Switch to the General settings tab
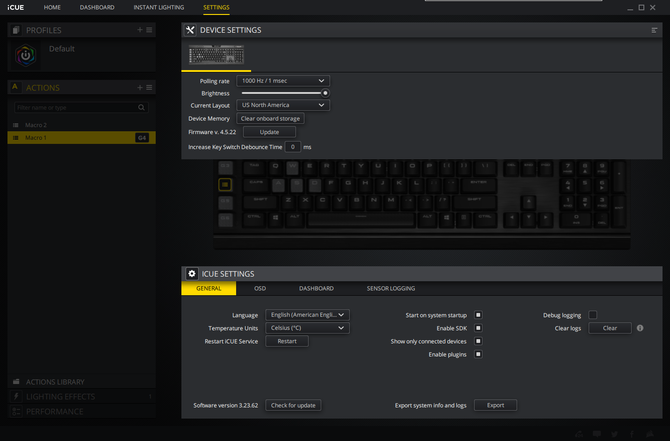 209,288
